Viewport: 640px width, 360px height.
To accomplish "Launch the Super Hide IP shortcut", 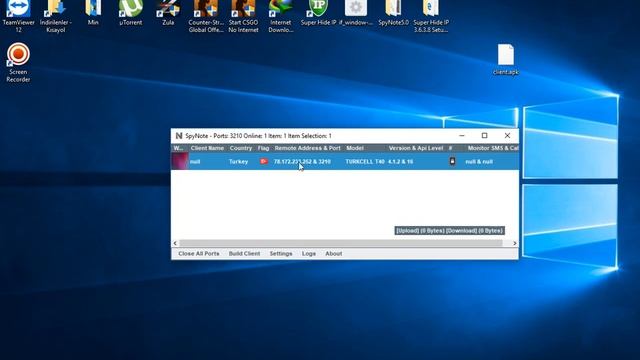I will click(x=318, y=12).
